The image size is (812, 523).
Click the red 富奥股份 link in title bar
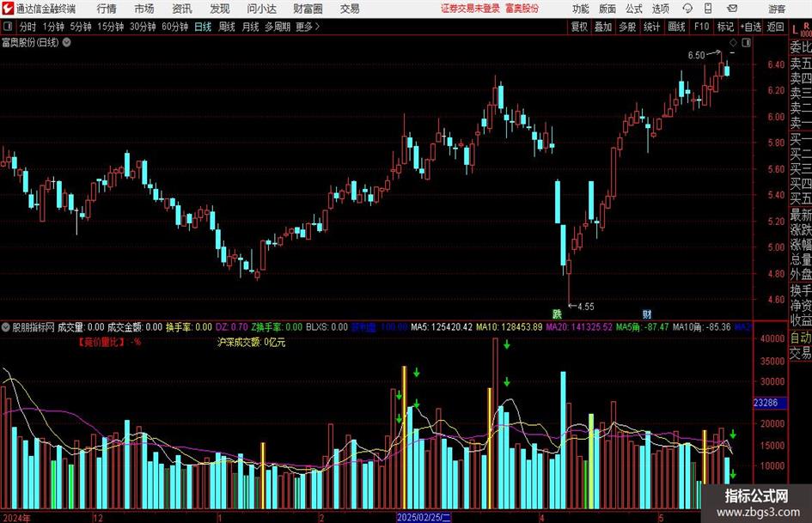point(522,9)
